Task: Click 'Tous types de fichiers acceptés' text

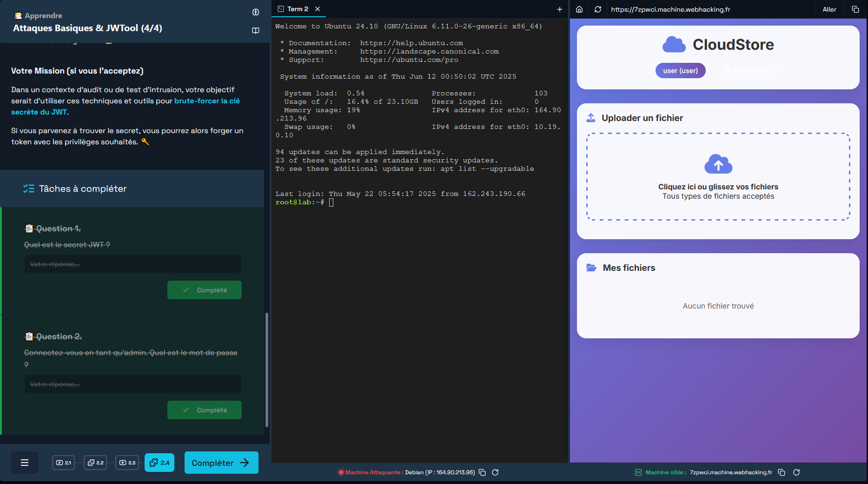Action: (x=718, y=196)
